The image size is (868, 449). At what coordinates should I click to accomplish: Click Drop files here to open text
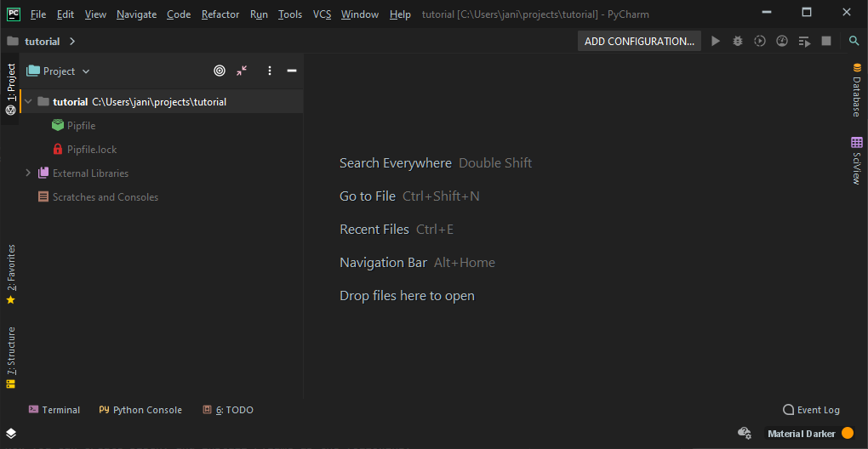pyautogui.click(x=407, y=296)
